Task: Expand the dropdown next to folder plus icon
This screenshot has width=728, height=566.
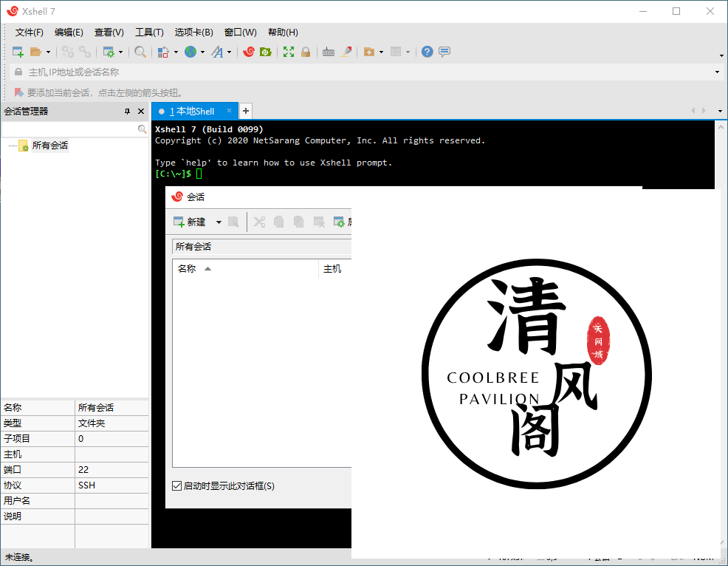Action: (x=381, y=52)
